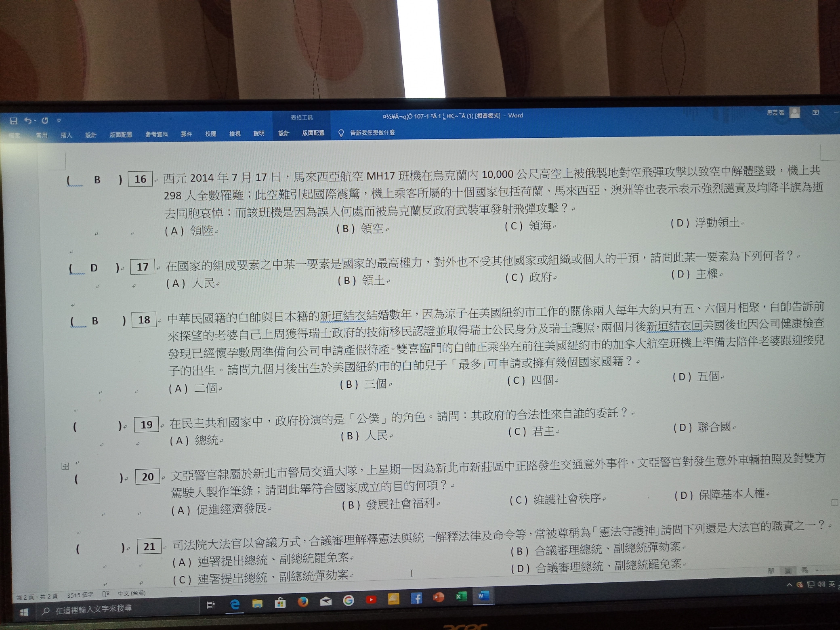Click the zoom out minus button
840x630 pixels.
point(817,570)
